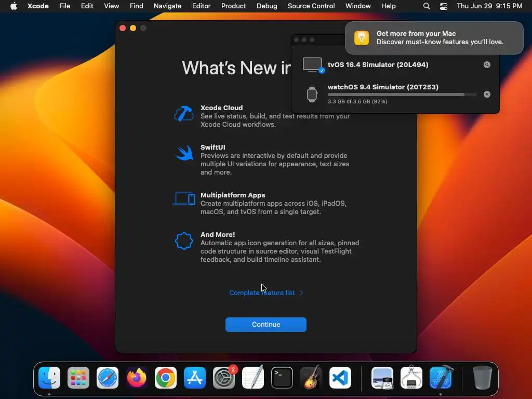The height and width of the screenshot is (399, 532).
Task: Open the Xcode menu
Action: point(38,6)
